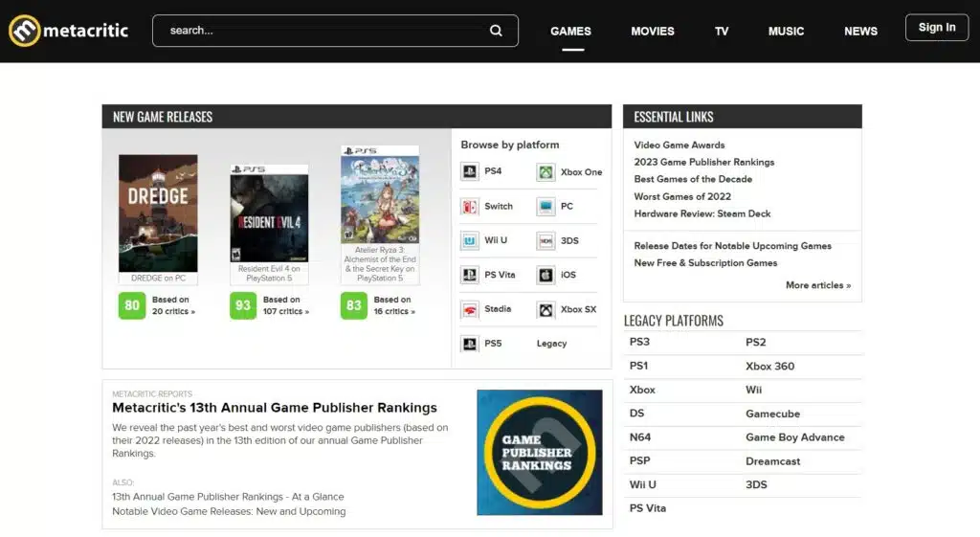Open the '107 critics' link
The height and width of the screenshot is (537, 980).
pyautogui.click(x=285, y=311)
